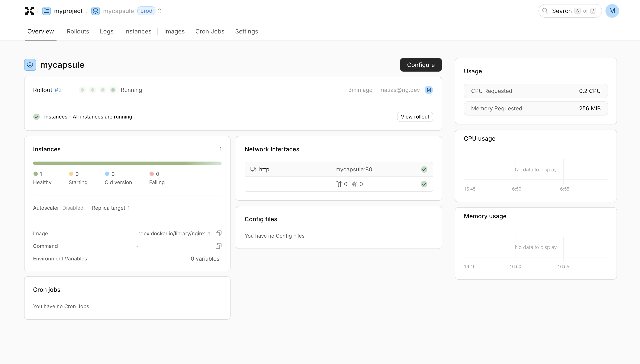
Task: Open the Cron Jobs tab
Action: 210,31
